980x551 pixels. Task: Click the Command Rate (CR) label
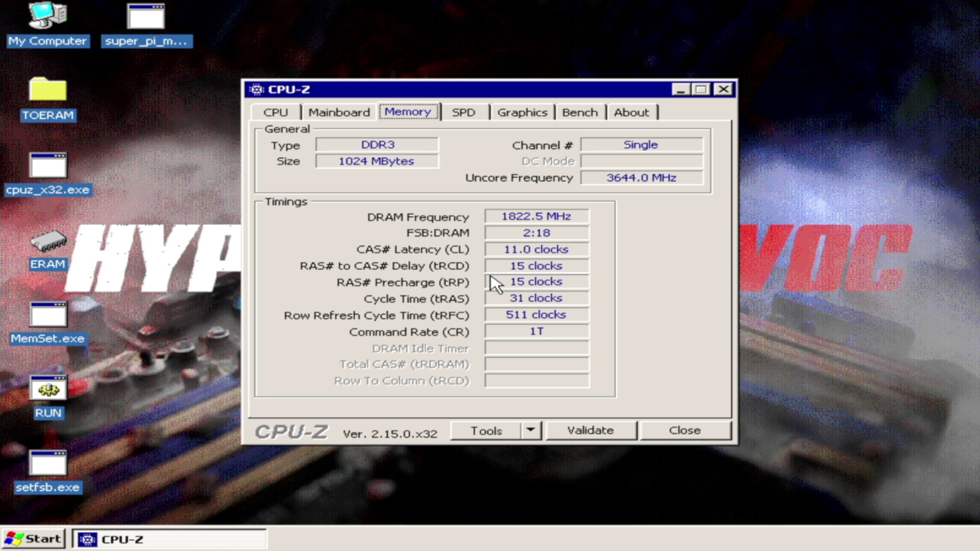(409, 332)
